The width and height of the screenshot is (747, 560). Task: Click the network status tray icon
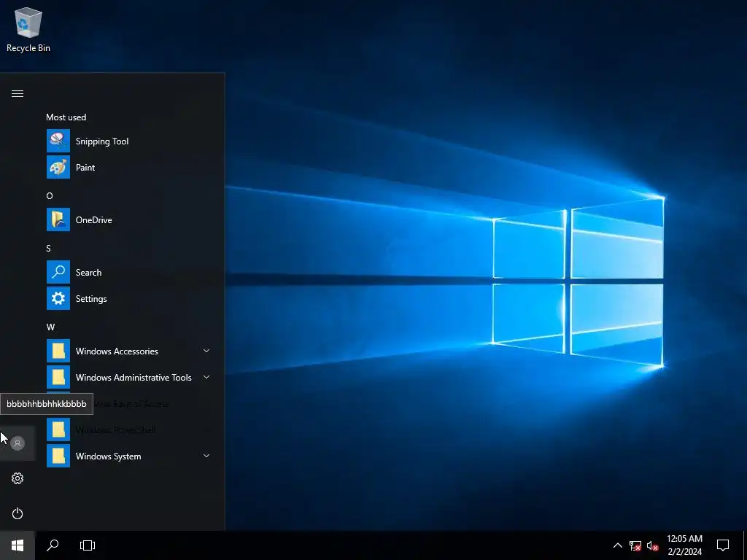click(635, 545)
